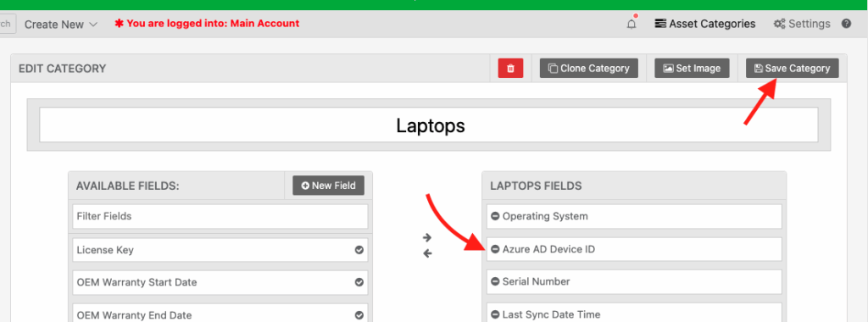Remove Serial Number field via minus icon
The width and height of the screenshot is (868, 322).
coord(495,281)
